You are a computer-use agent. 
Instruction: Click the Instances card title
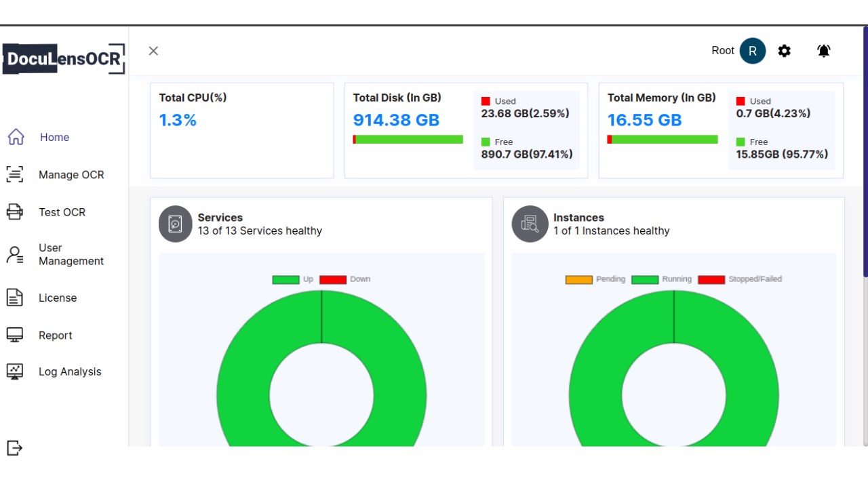click(578, 218)
